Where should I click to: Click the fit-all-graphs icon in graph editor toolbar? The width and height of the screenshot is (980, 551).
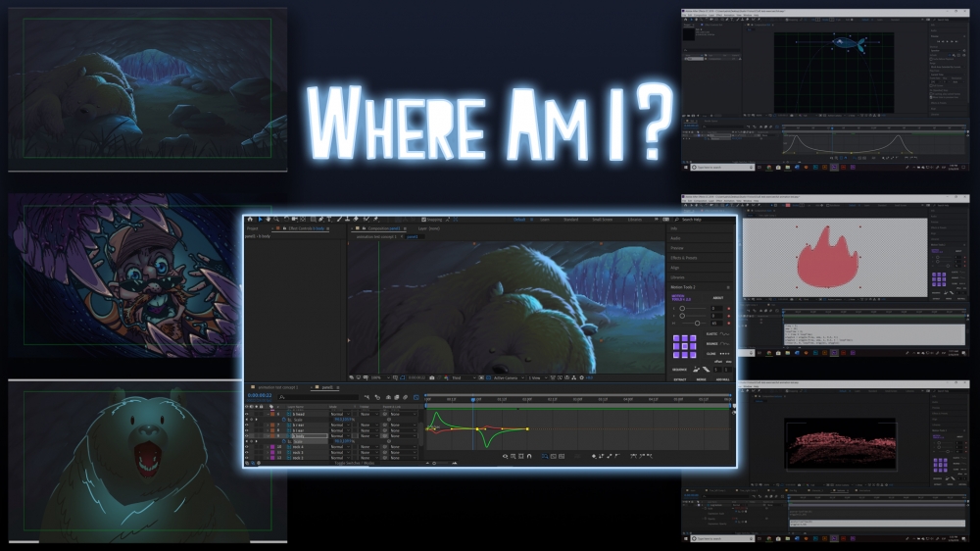coord(562,457)
